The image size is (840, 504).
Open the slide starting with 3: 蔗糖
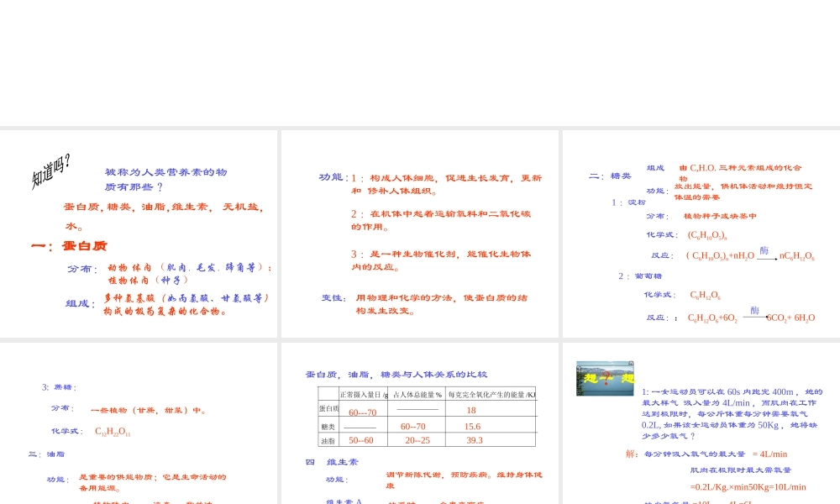(x=139, y=423)
